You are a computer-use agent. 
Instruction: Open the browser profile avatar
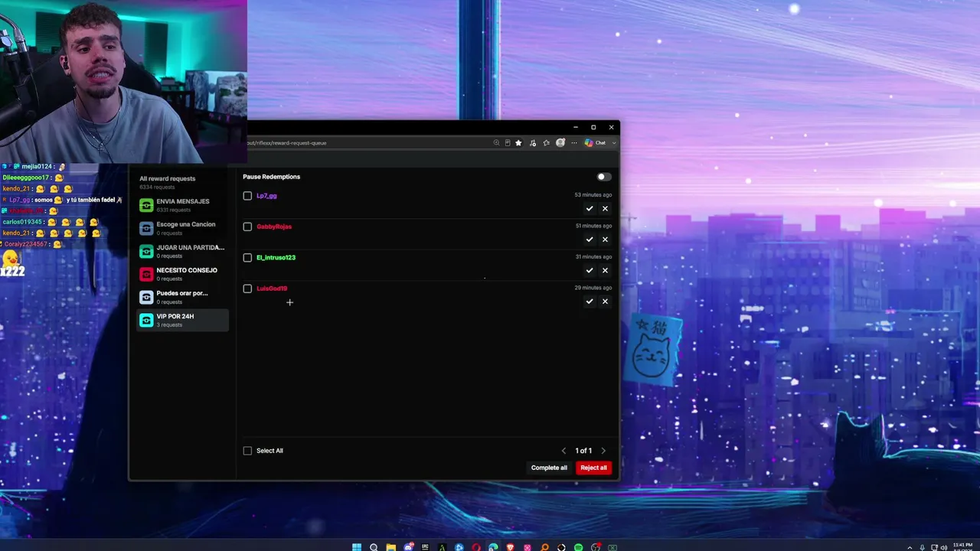click(x=560, y=142)
